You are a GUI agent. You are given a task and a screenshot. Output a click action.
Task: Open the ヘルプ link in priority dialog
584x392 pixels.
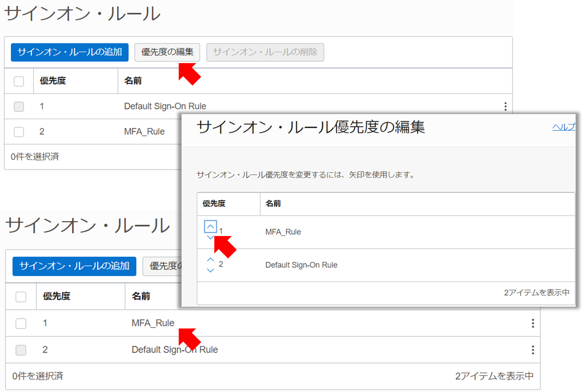tap(564, 127)
